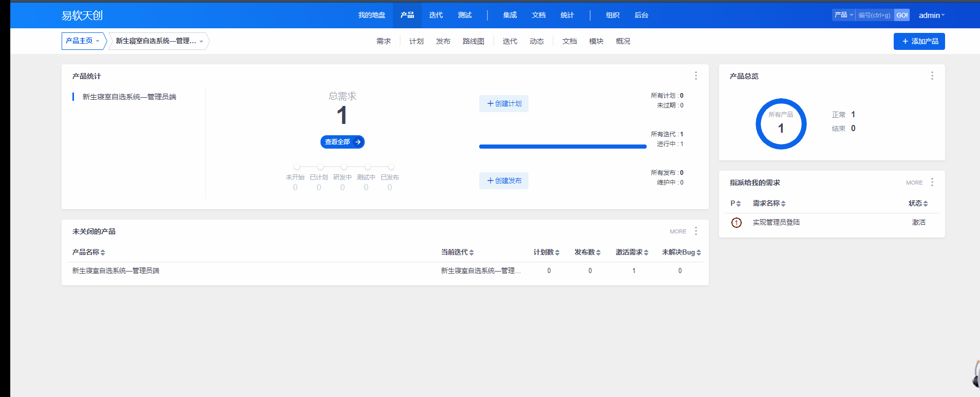Sort products by 计划数
The height and width of the screenshot is (397, 980).
tap(546, 252)
